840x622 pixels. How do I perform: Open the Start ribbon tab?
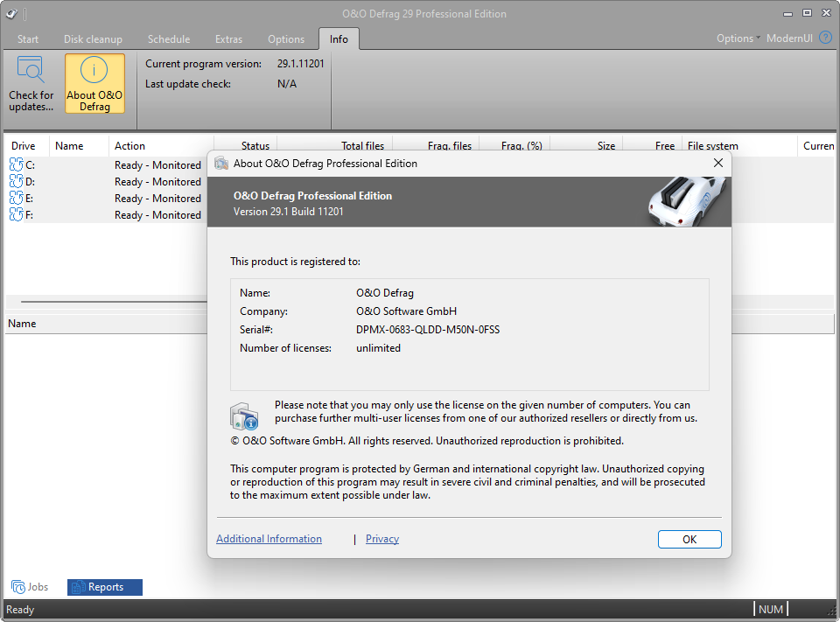28,39
